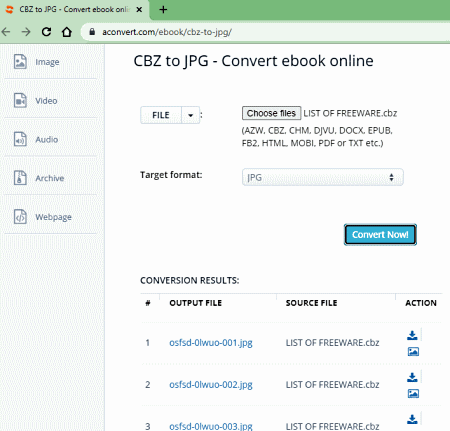
Task: Reload the page with refresh icon
Action: [46, 32]
